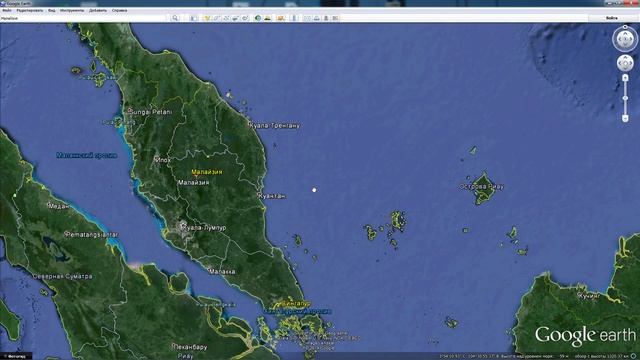Click the Кучинг city label

[x=589, y=296]
